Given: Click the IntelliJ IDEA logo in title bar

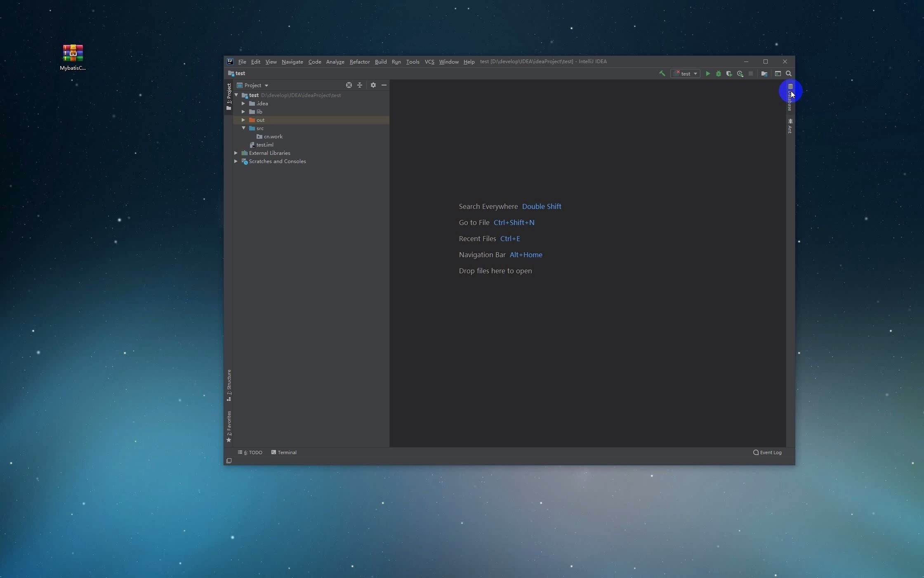Looking at the screenshot, I should point(230,62).
